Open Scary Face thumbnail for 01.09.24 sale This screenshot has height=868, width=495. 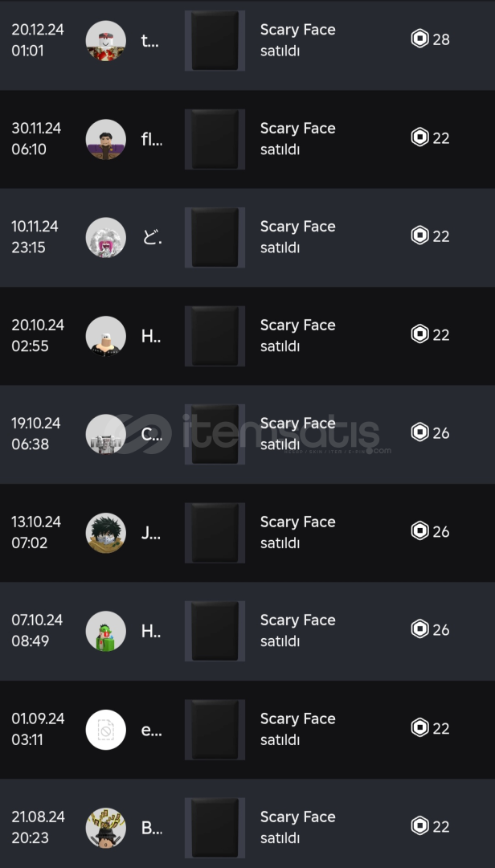215,730
